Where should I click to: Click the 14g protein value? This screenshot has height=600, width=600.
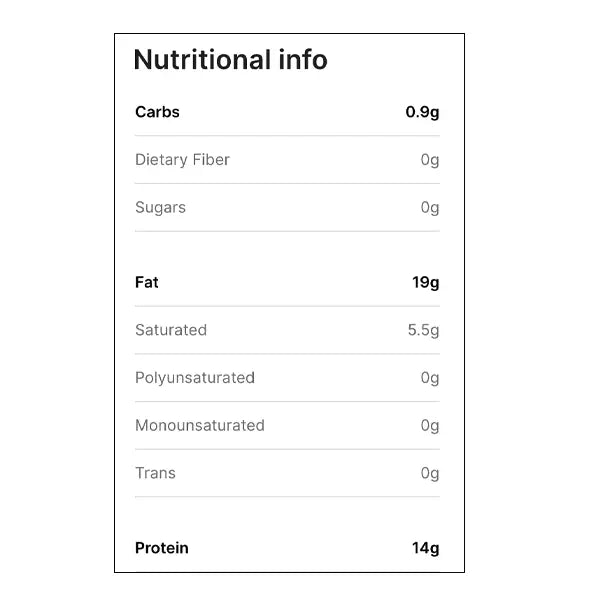click(x=425, y=548)
